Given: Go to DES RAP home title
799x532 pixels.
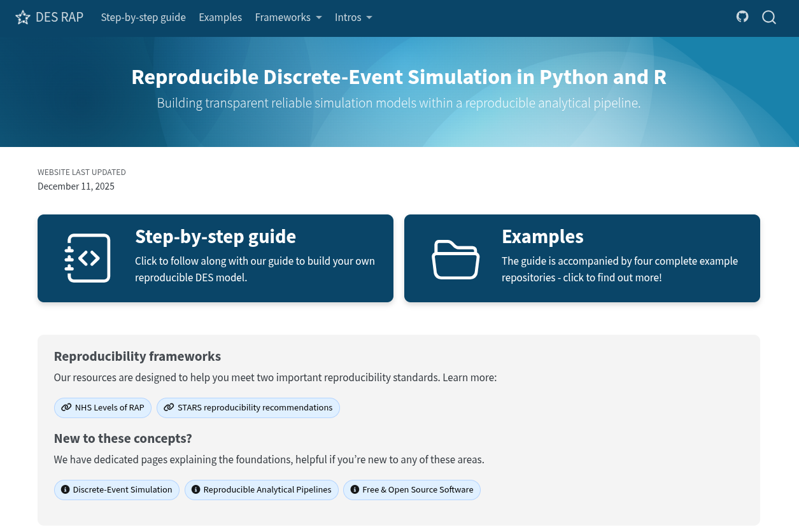Looking at the screenshot, I should coord(59,17).
